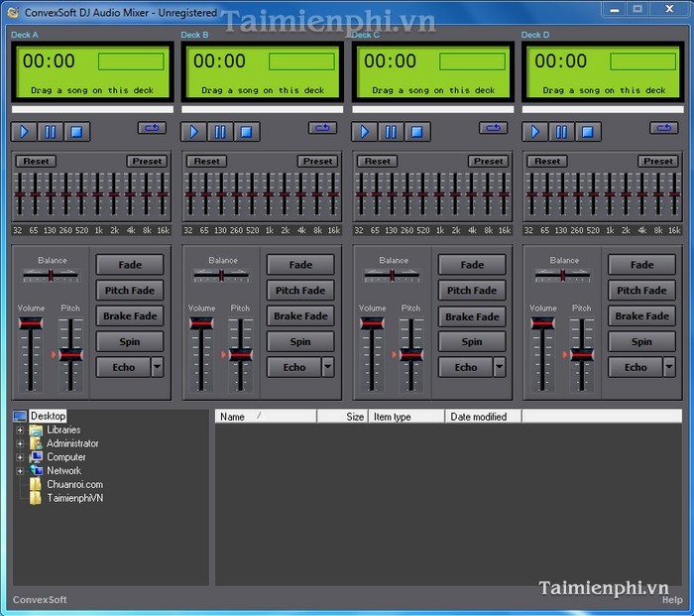
Task: Trigger Spin effect on Deck C
Action: click(x=472, y=342)
